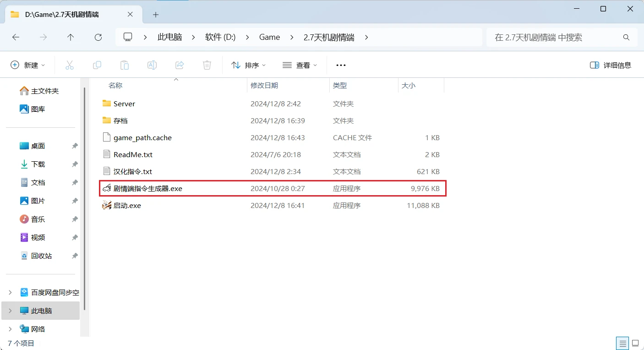Select the Server folder icon
The width and height of the screenshot is (644, 350).
107,104
